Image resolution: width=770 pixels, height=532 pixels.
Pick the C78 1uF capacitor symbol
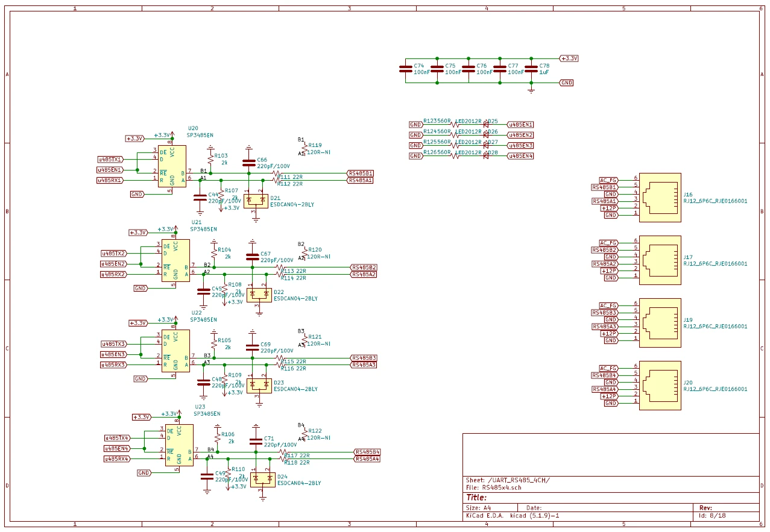531,69
